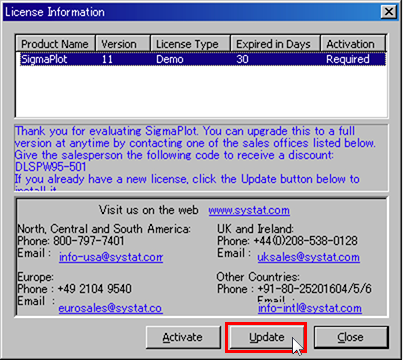Open info-intl@systat.com email link
The width and height of the screenshot is (404, 360).
tap(310, 308)
